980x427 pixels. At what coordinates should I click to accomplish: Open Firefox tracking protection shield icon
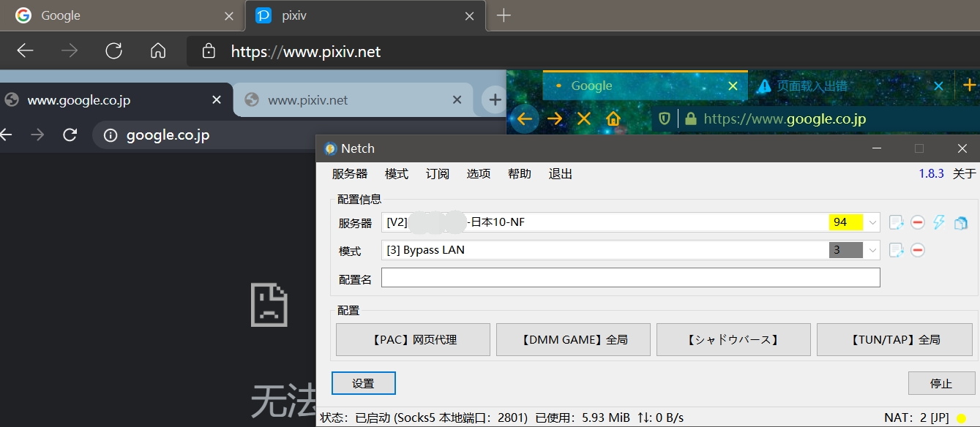(x=664, y=118)
